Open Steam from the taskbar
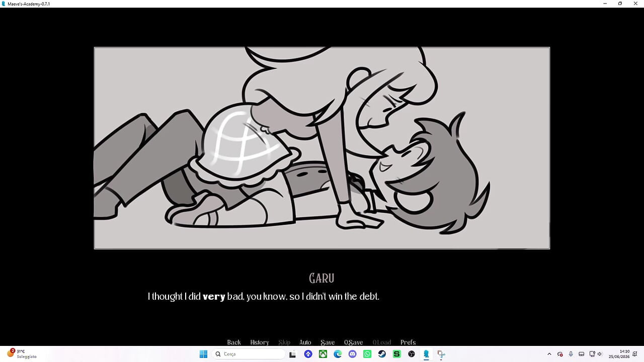 382,354
